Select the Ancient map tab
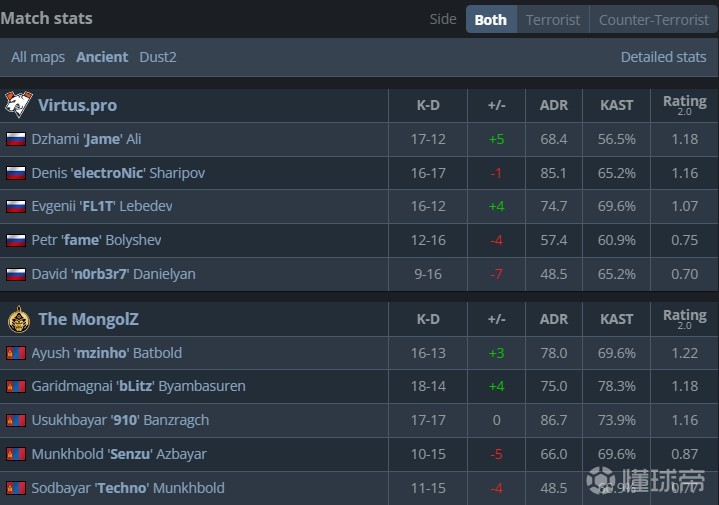Viewport: 719px width, 505px height. 102,57
